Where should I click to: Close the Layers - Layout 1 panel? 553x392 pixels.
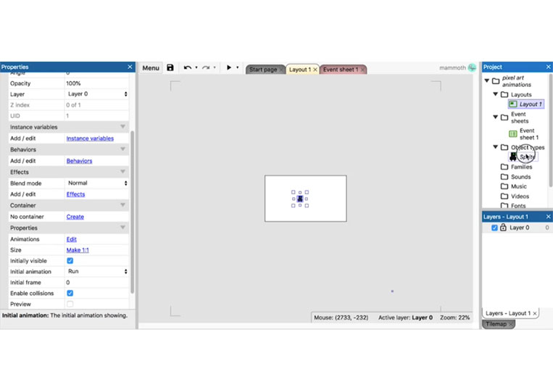click(548, 217)
